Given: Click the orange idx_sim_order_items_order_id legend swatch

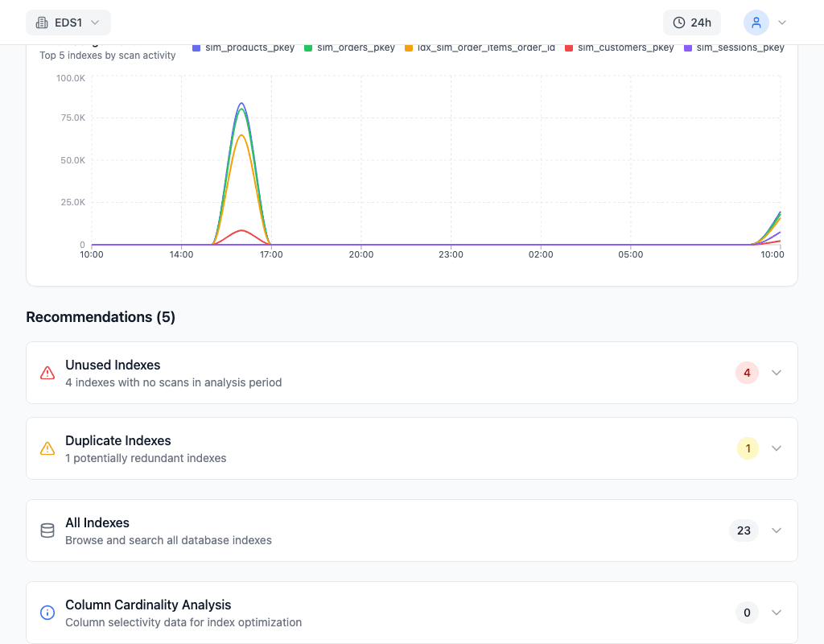Looking at the screenshot, I should click(x=409, y=48).
